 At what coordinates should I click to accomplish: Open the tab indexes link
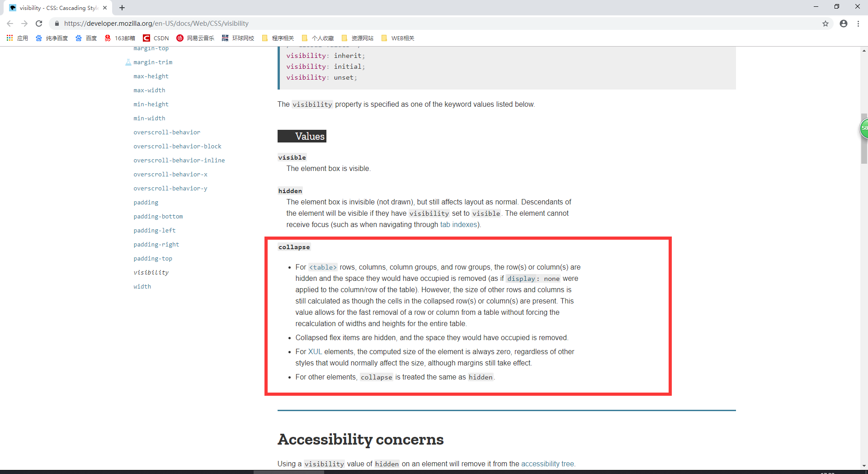click(458, 224)
